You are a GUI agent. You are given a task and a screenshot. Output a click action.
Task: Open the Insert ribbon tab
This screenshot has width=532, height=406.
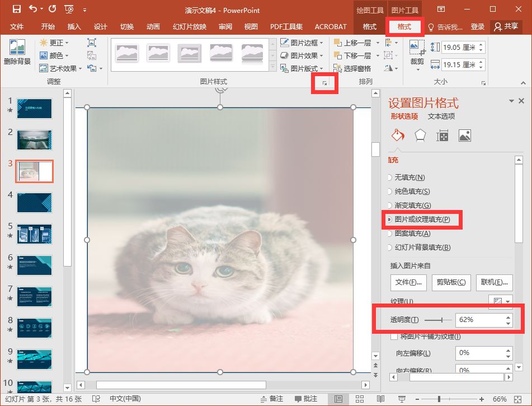click(x=74, y=26)
